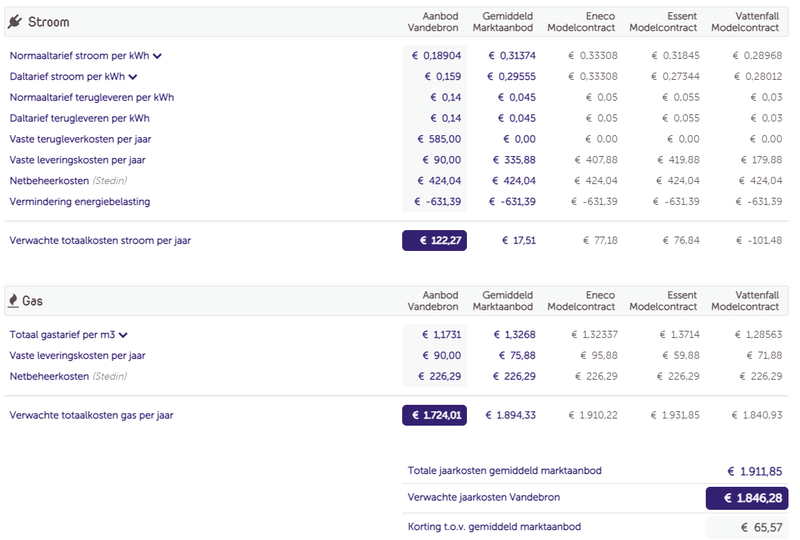Click the Gas flame icon
Screen dimensions: 800x540
coord(13,301)
